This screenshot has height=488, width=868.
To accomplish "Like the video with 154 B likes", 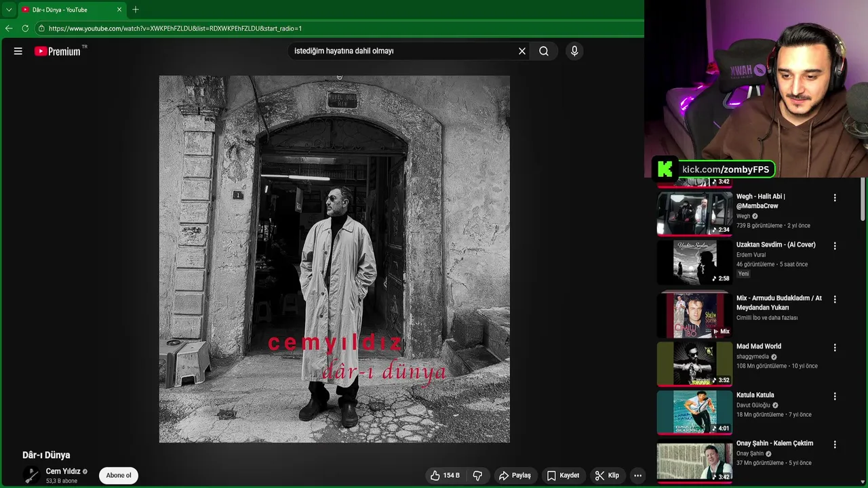I will [445, 476].
